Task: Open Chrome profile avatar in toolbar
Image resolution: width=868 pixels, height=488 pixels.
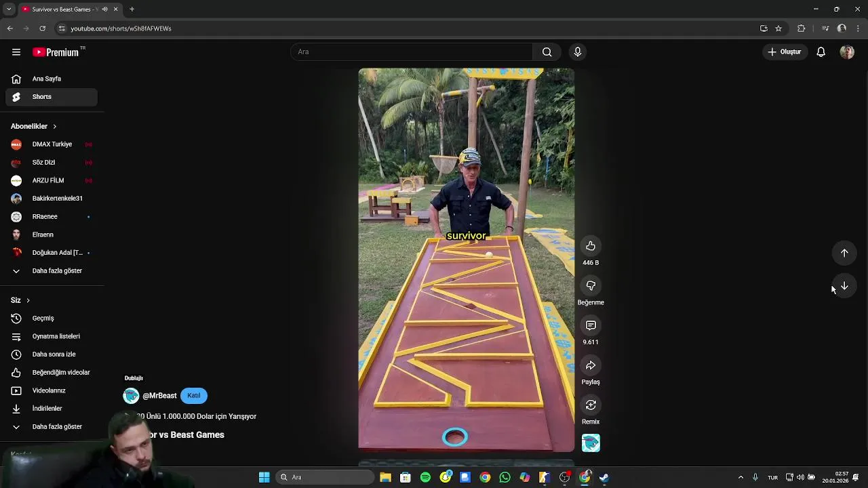Action: [842, 28]
